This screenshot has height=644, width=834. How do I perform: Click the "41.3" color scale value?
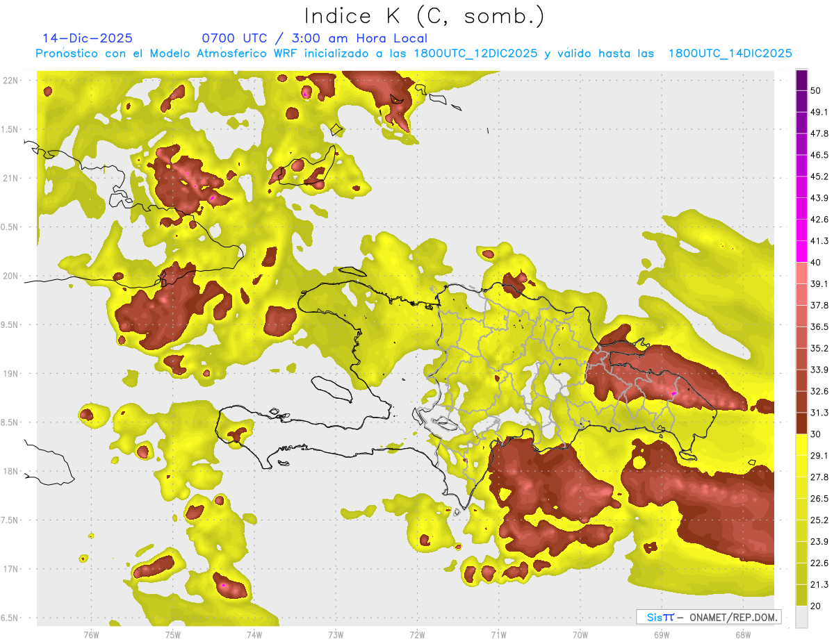point(819,241)
